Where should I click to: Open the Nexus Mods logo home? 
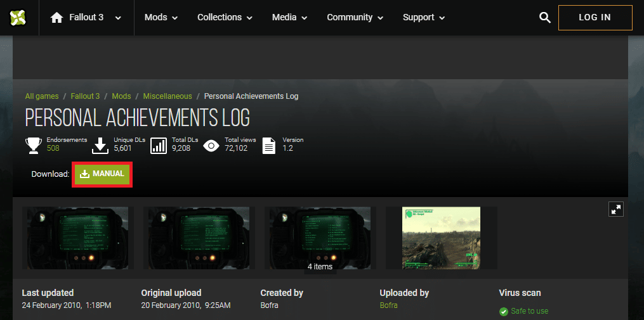point(18,17)
